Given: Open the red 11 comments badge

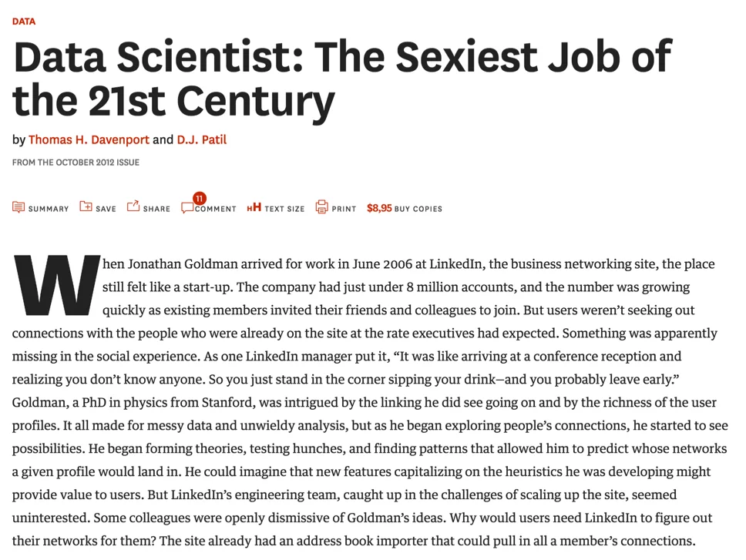Looking at the screenshot, I should tap(200, 199).
